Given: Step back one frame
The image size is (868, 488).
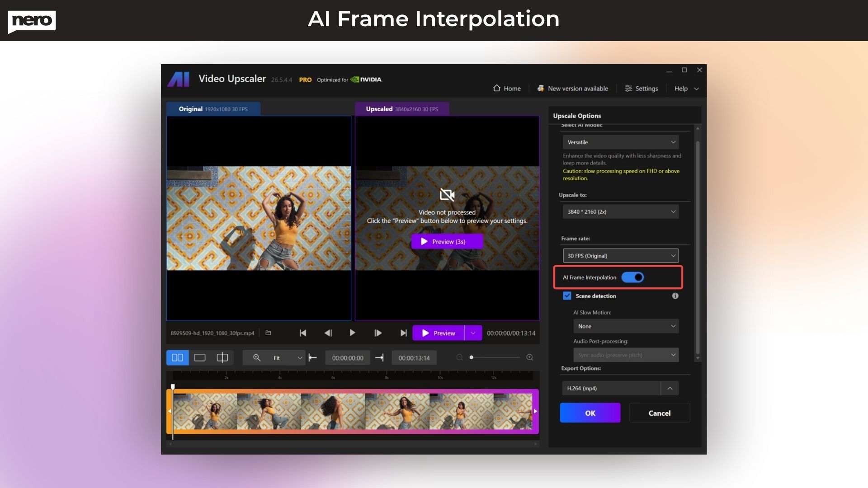Looking at the screenshot, I should click(328, 333).
